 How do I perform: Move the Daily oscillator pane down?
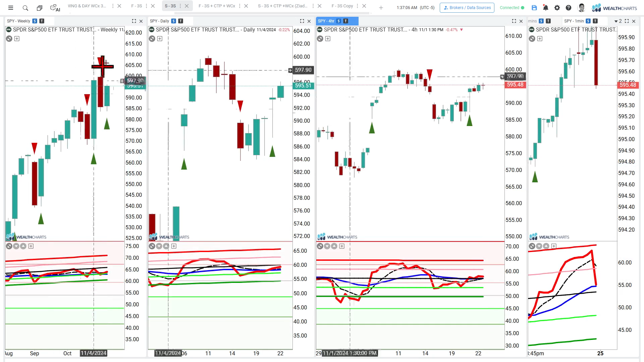click(159, 246)
